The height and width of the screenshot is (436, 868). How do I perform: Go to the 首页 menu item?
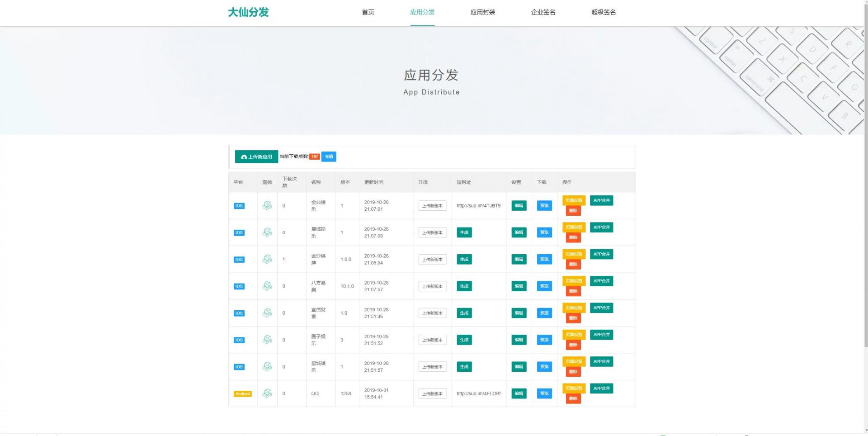point(368,12)
